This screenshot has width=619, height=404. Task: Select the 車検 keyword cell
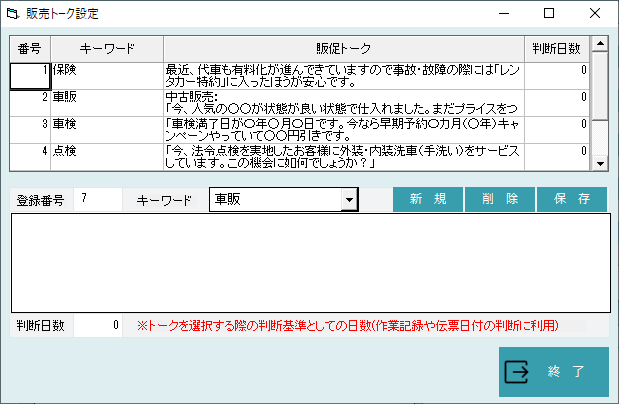(x=107, y=130)
